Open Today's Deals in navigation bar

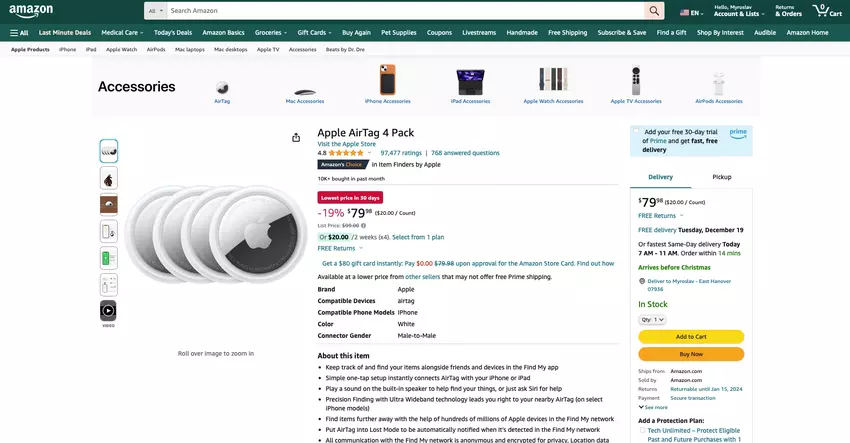tap(173, 33)
